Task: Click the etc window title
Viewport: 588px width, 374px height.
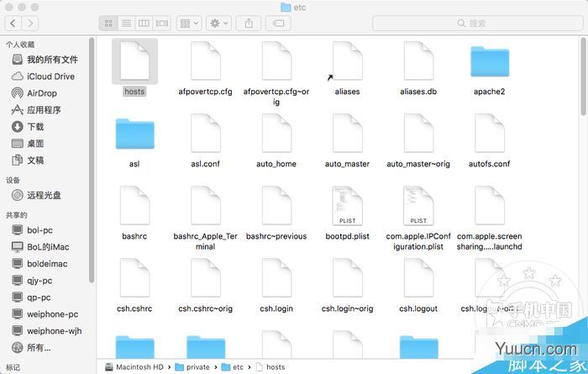Action: (x=293, y=7)
